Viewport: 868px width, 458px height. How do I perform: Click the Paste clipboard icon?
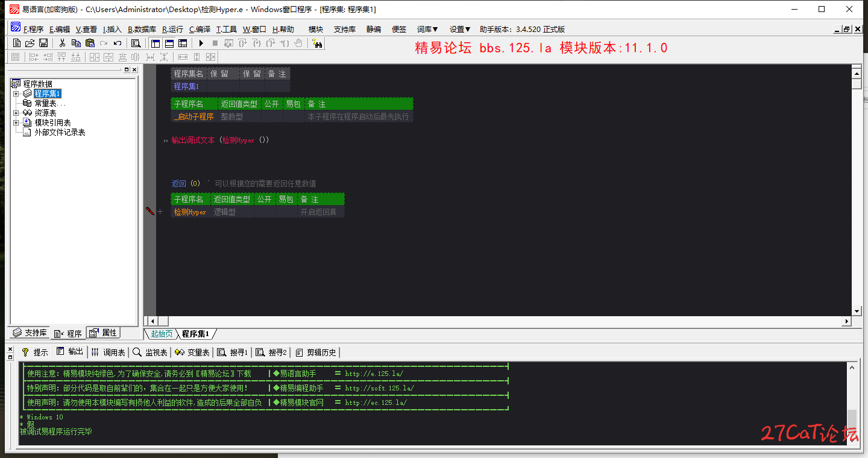tap(90, 43)
